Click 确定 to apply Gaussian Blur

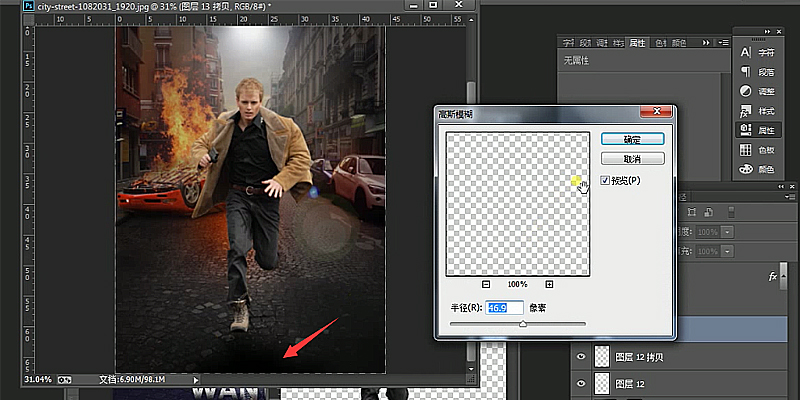pos(633,139)
